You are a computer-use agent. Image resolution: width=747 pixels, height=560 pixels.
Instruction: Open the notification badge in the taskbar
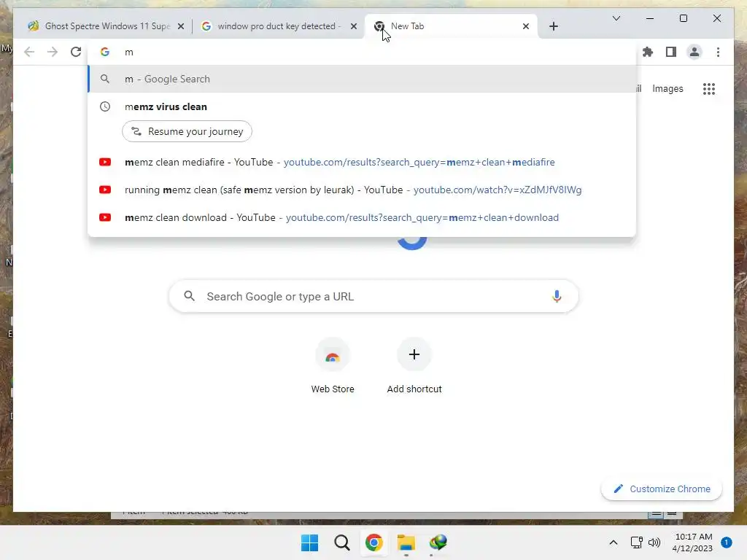[726, 542]
